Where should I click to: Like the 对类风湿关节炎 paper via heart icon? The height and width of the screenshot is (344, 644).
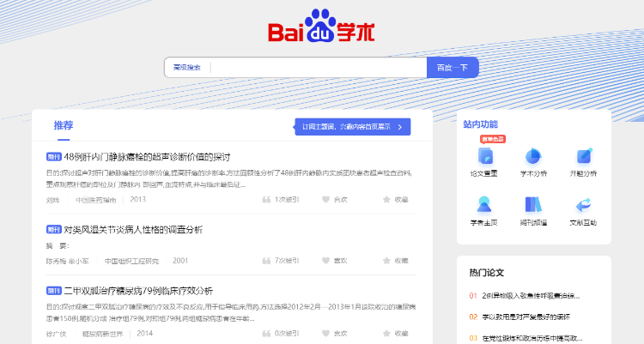point(325,261)
